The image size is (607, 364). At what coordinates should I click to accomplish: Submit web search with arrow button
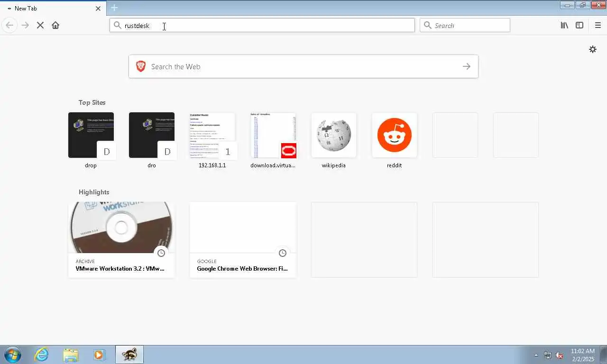[467, 66]
